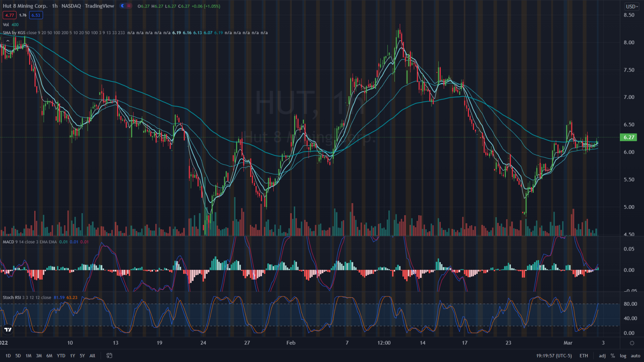Select the 3M date range

(39, 356)
